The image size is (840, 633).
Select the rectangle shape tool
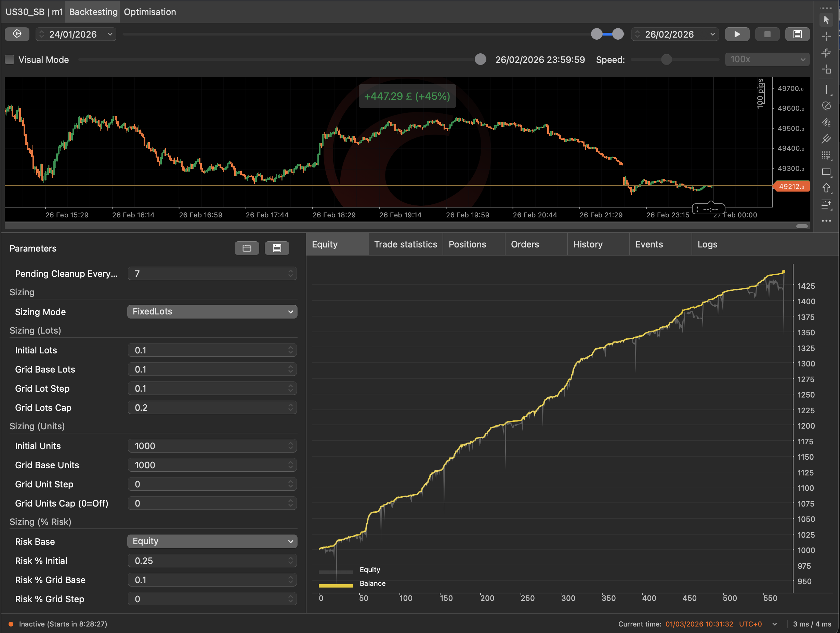coord(826,172)
